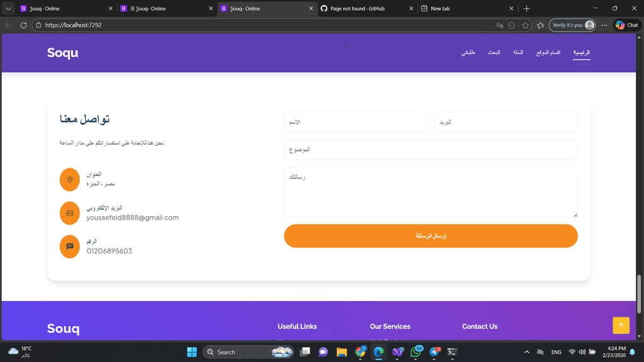The width and height of the screenshot is (644, 362).
Task: Open WhatsApp from the taskbar
Action: 416,352
